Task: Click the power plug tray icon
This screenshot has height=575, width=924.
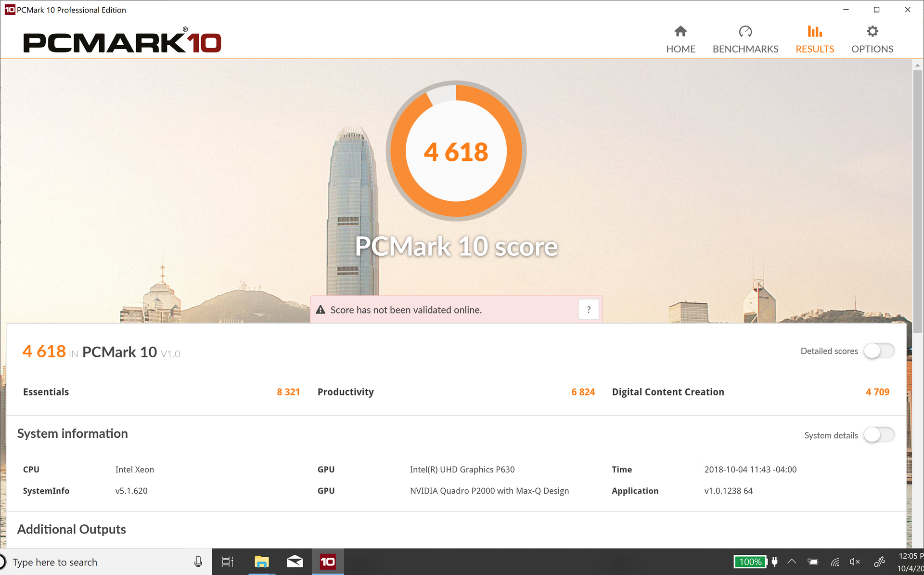Action: coord(774,562)
